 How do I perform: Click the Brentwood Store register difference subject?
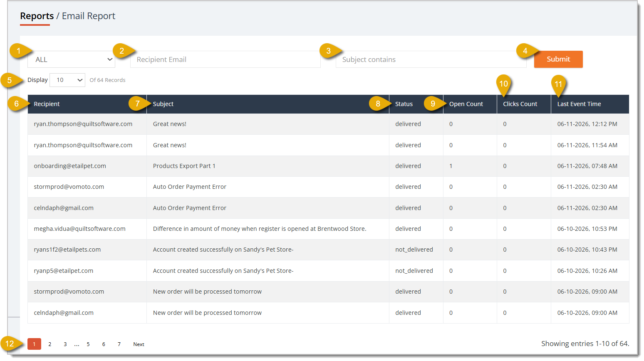click(260, 229)
